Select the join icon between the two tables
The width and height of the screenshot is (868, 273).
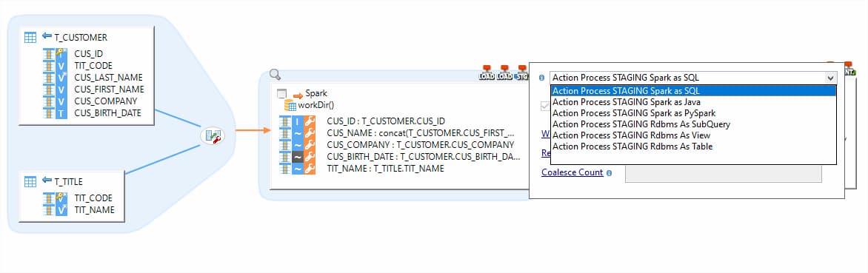pyautogui.click(x=213, y=136)
